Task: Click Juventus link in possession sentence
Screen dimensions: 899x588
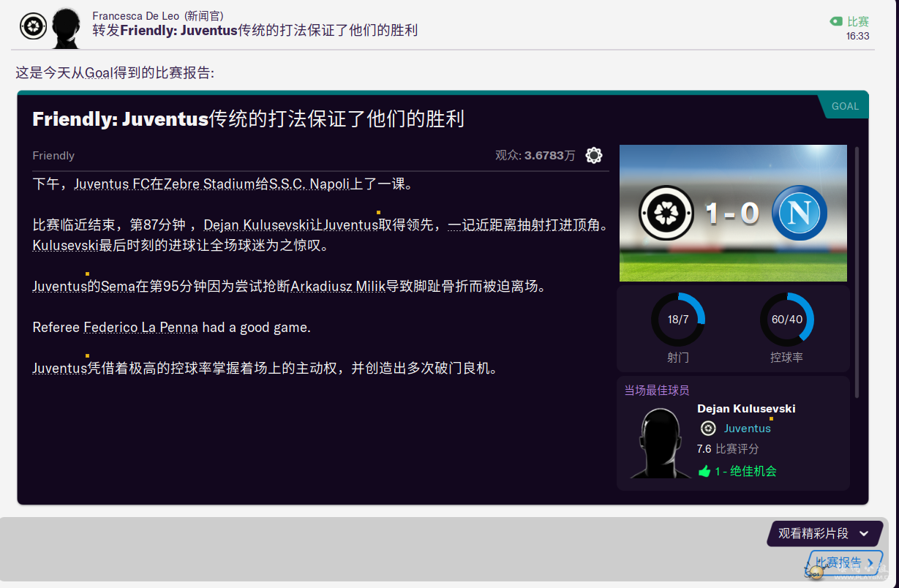Action: [60, 369]
